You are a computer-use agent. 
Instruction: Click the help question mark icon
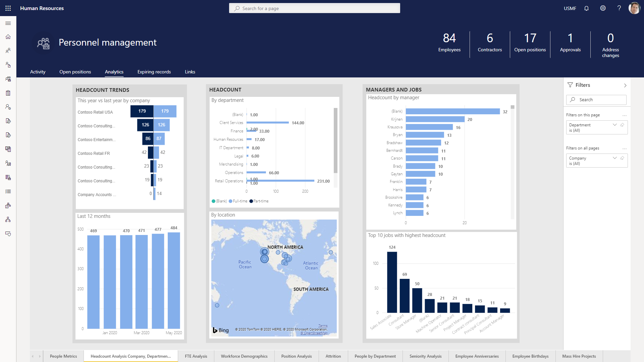tap(619, 8)
